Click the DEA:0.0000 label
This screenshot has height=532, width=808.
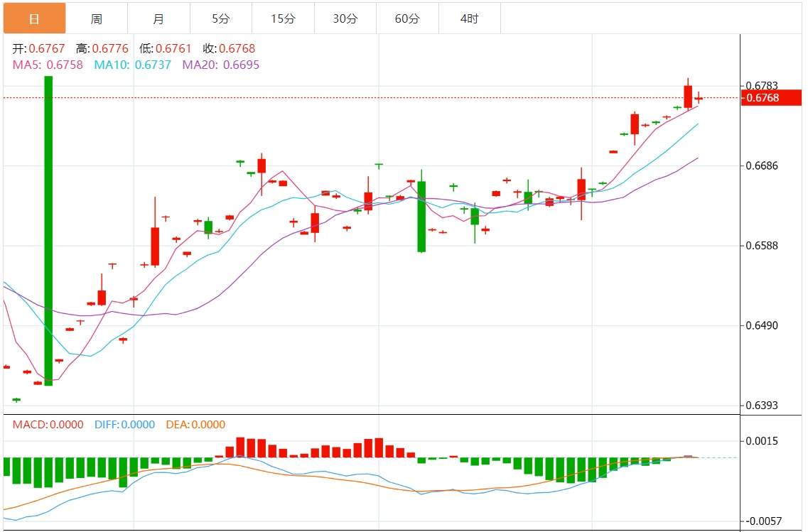point(196,425)
